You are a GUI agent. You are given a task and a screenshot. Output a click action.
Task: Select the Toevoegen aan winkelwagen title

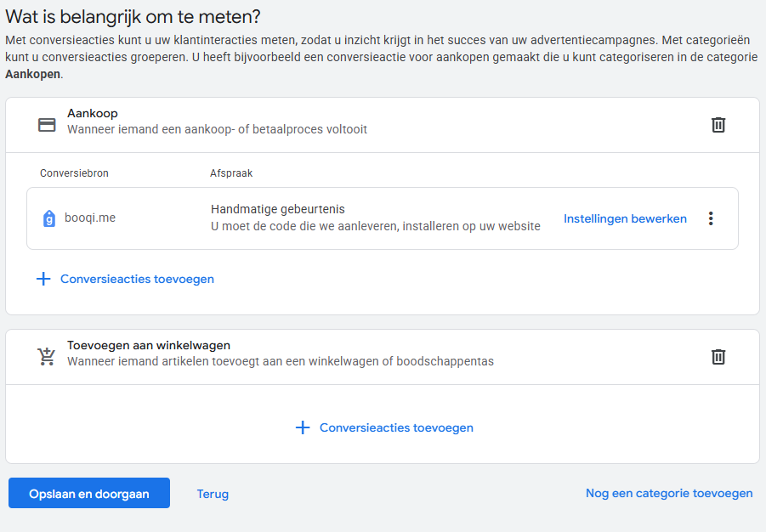(149, 345)
